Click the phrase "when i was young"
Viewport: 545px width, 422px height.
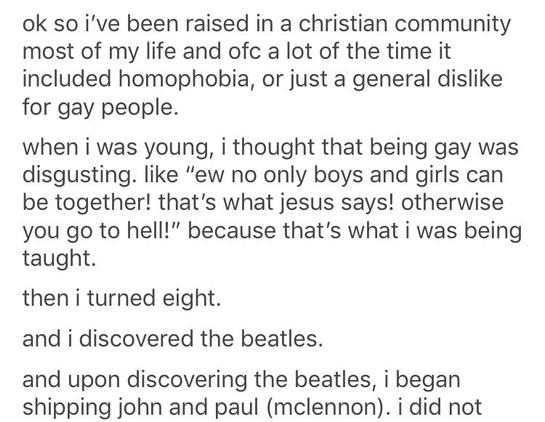[116, 147]
